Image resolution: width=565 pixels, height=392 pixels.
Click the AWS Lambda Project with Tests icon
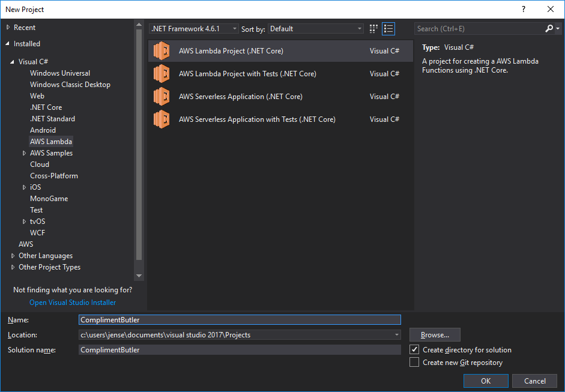[x=162, y=74]
